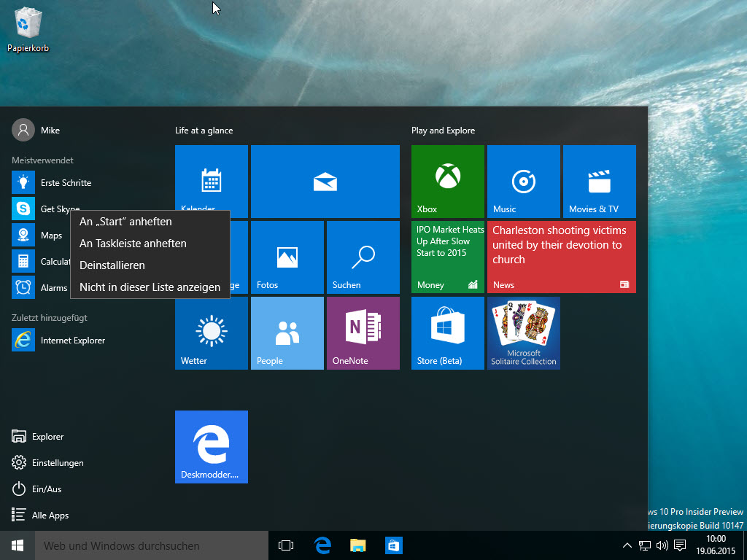This screenshot has height=560, width=747.
Task: Click the Mike user account avatar
Action: [x=23, y=130]
